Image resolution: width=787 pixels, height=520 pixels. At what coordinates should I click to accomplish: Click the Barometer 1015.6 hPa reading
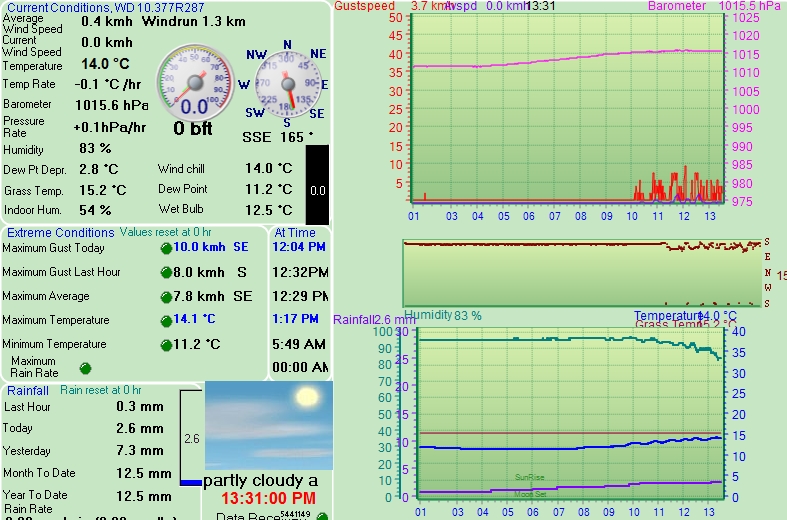coord(111,105)
